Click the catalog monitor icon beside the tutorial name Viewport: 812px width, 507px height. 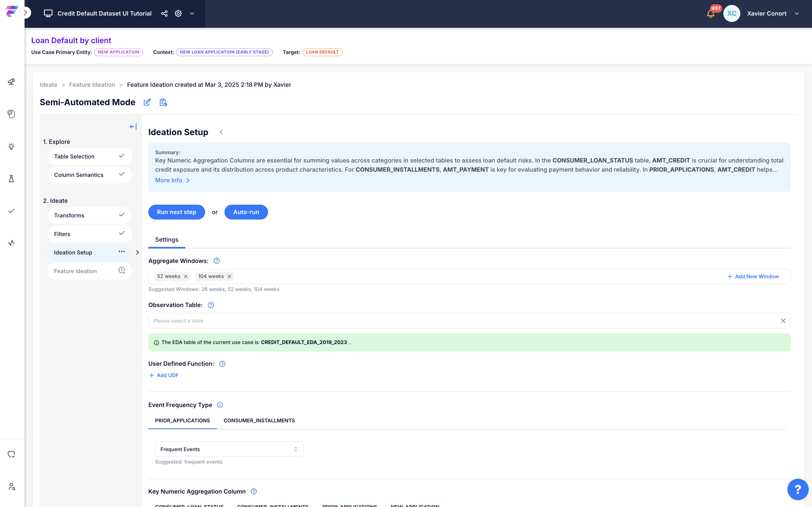click(48, 13)
